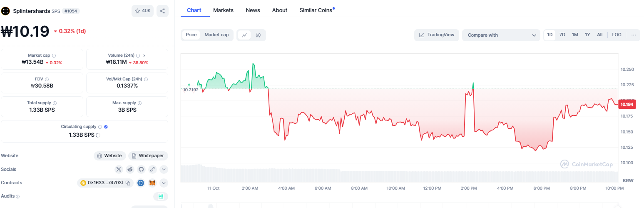This screenshot has width=644, height=208.
Task: Toggle LOG scale on chart
Action: [617, 35]
